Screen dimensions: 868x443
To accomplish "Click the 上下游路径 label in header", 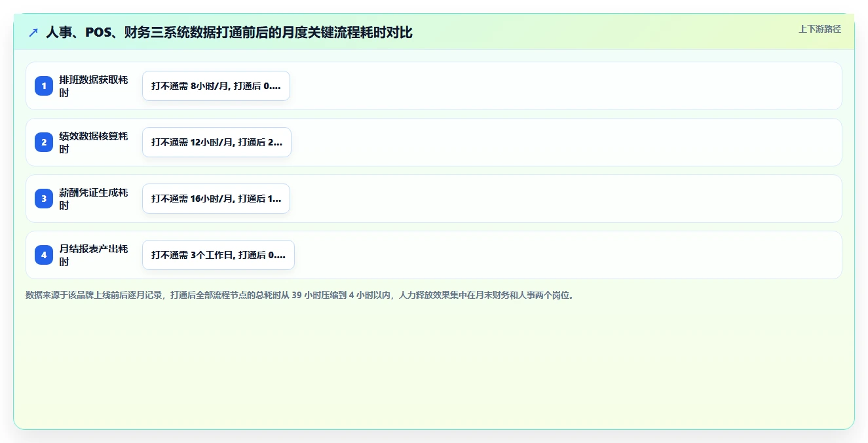I will pos(820,29).
